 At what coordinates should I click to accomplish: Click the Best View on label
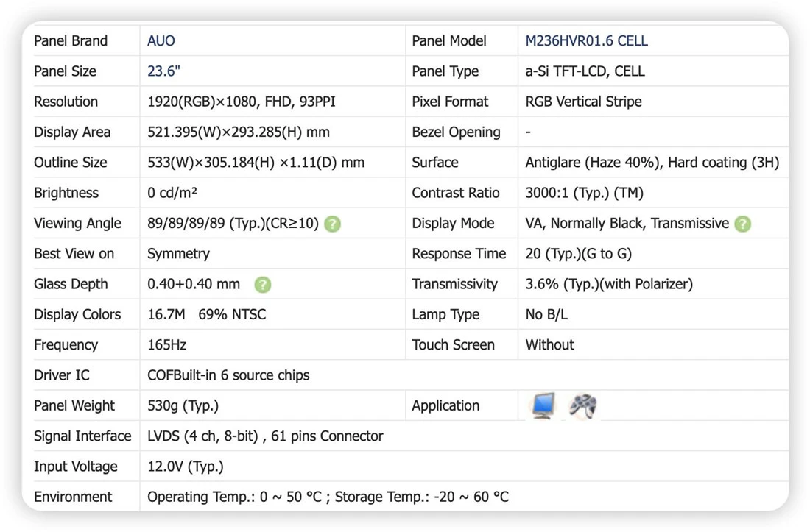74,254
